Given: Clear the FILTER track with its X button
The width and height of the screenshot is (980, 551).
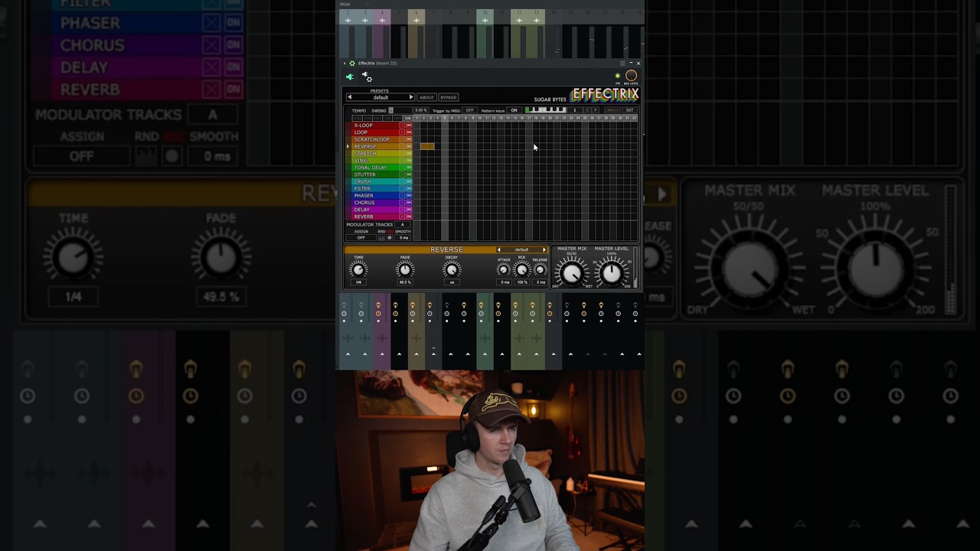Looking at the screenshot, I should click(403, 188).
